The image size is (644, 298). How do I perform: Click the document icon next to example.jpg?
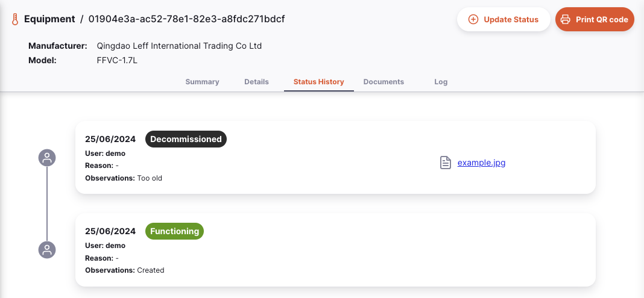tap(446, 163)
